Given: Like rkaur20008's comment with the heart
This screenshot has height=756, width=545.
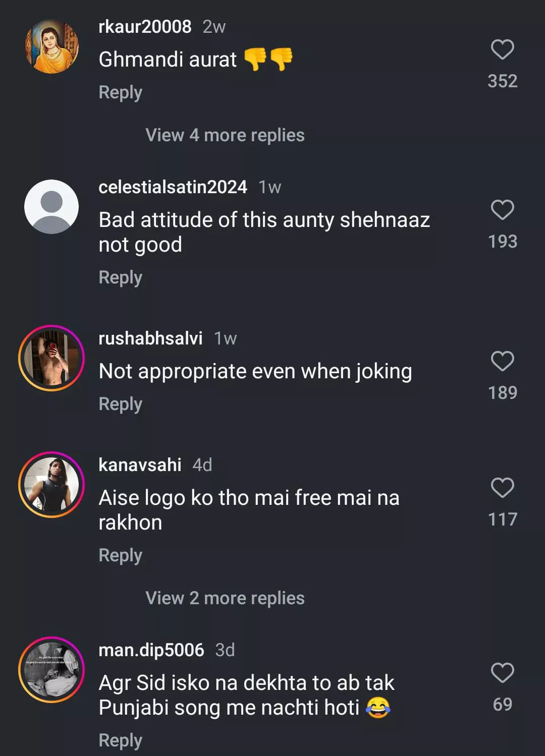Looking at the screenshot, I should 502,50.
